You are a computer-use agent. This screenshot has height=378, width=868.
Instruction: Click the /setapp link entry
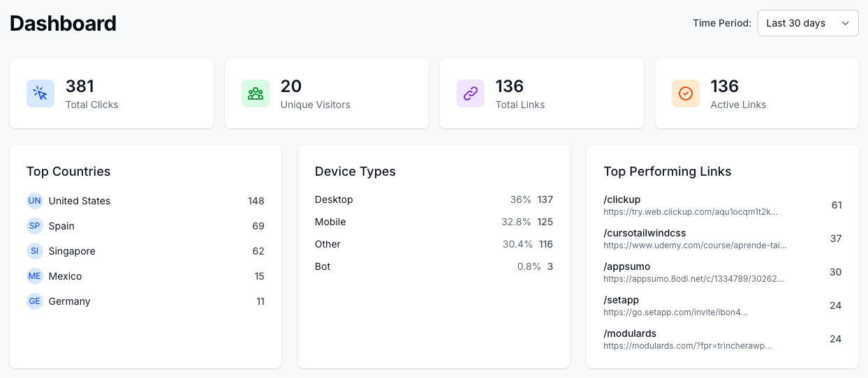tap(621, 300)
